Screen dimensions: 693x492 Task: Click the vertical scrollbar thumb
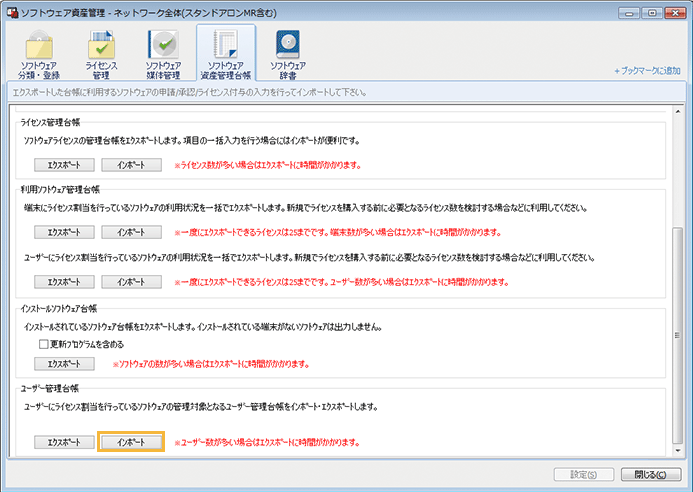(678, 335)
